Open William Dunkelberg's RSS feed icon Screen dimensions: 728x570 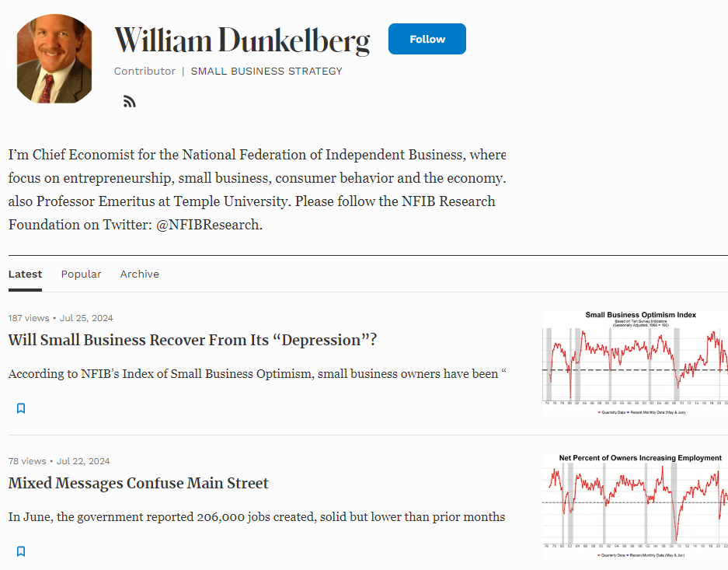tap(130, 101)
